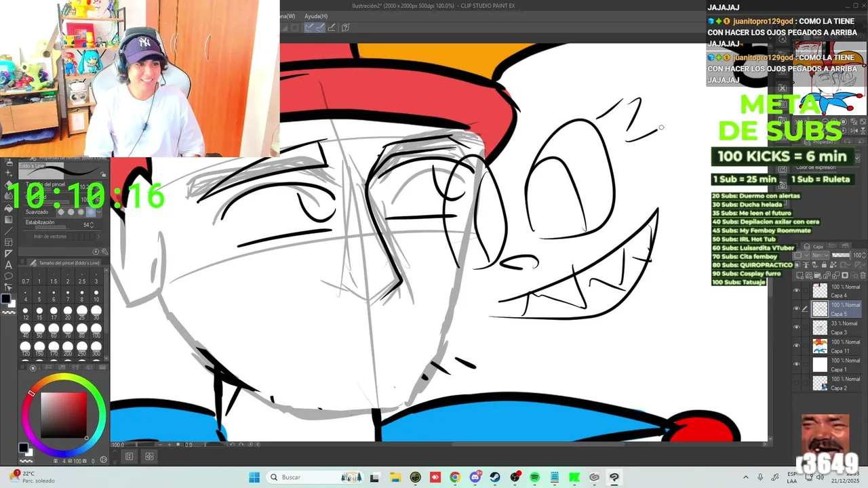The width and height of the screenshot is (868, 488).
Task: Toggle lock layer padlock icon
Action: point(824,265)
